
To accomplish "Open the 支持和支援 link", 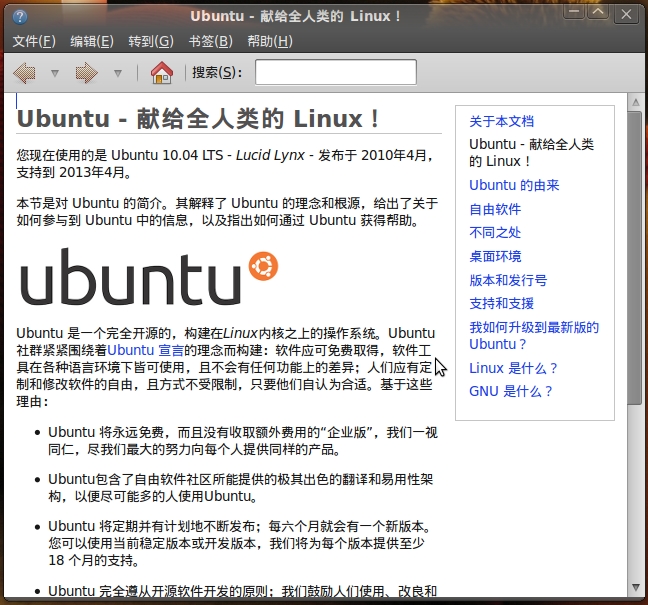I will click(x=501, y=303).
